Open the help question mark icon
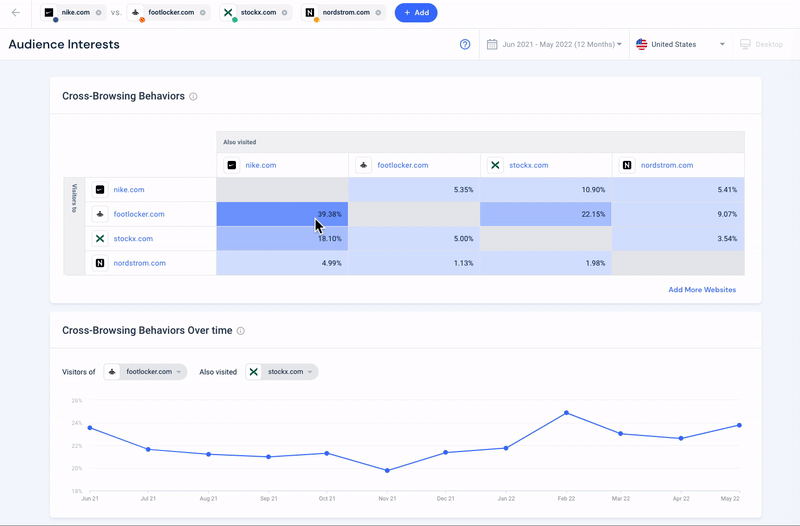The height and width of the screenshot is (526, 800). click(465, 45)
